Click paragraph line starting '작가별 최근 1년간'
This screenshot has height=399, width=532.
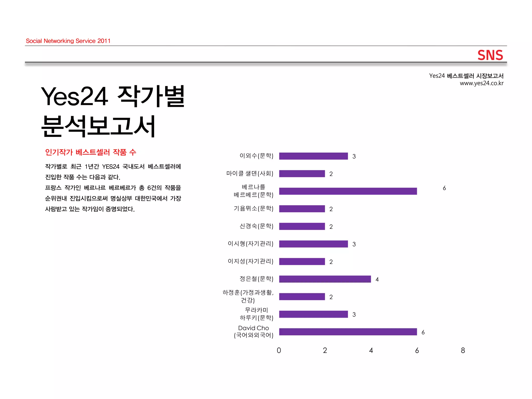pos(113,167)
